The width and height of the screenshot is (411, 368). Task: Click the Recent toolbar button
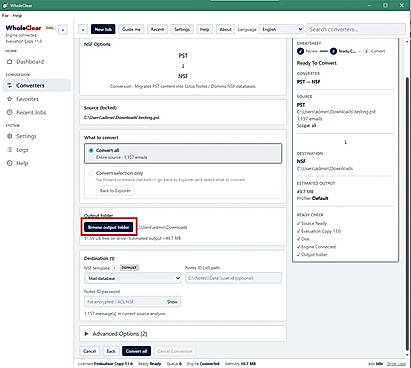coord(157,29)
